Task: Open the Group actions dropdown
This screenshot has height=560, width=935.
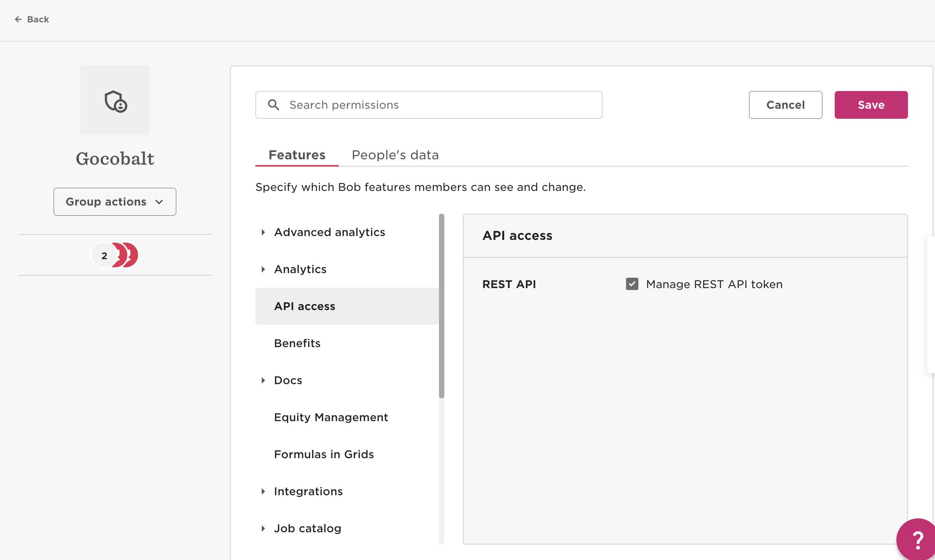Action: click(115, 202)
